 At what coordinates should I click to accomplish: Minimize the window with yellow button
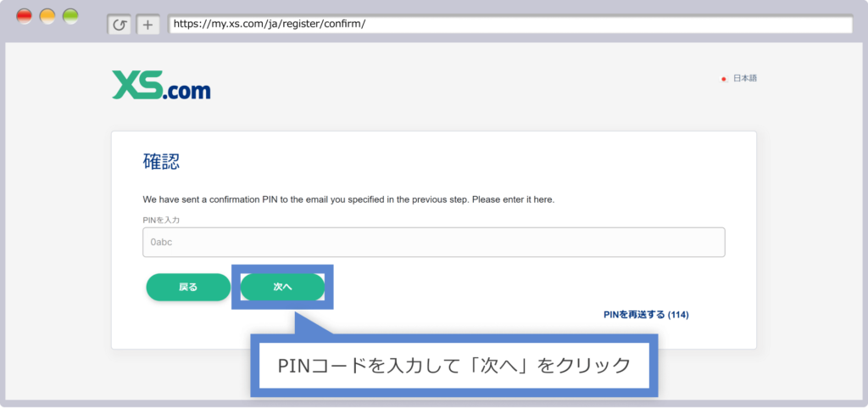point(47,17)
